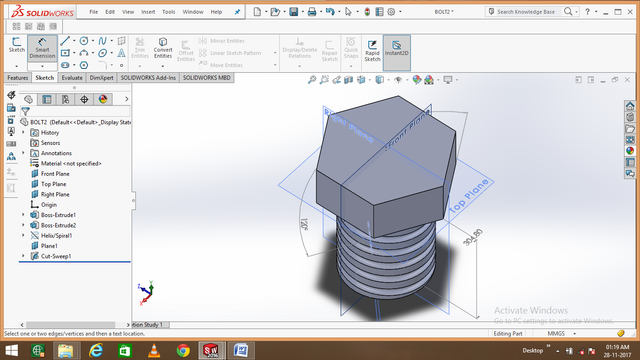Screen dimensions: 640x360
Task: Select the Straight Slot tool
Action: [x=65, y=65]
